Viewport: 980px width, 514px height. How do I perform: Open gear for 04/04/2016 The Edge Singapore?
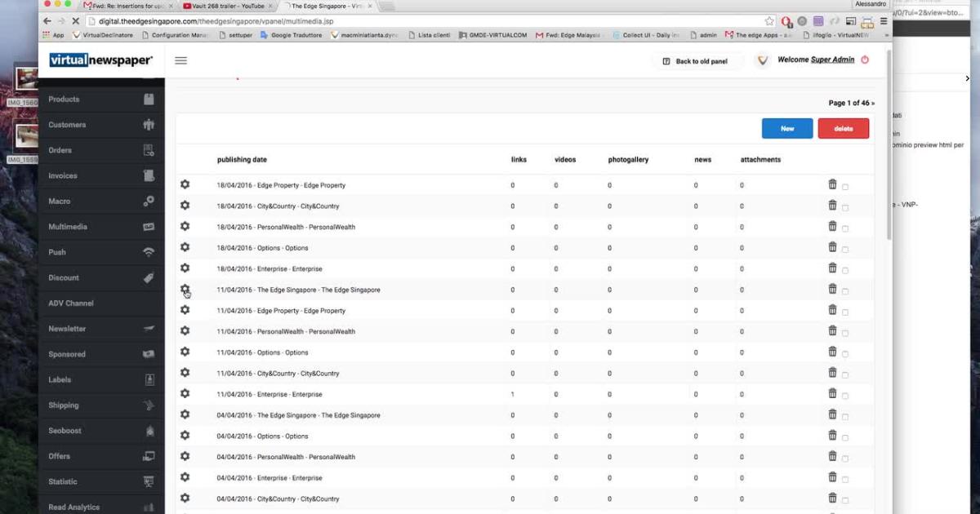point(185,414)
